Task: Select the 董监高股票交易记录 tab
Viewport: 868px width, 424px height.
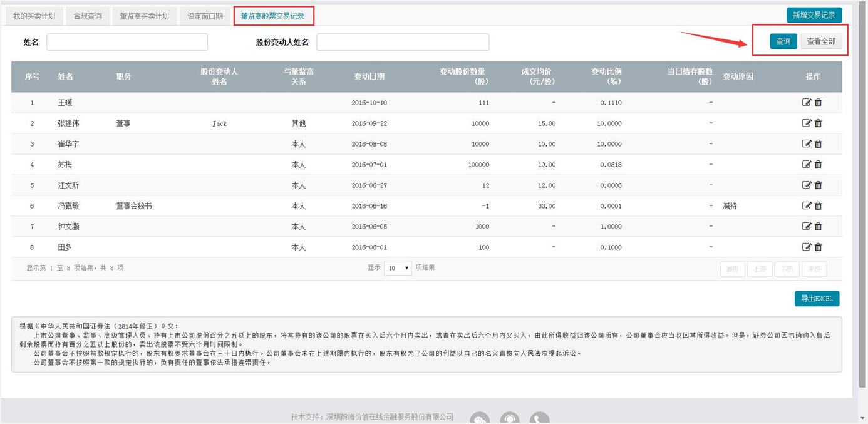Action: [273, 16]
